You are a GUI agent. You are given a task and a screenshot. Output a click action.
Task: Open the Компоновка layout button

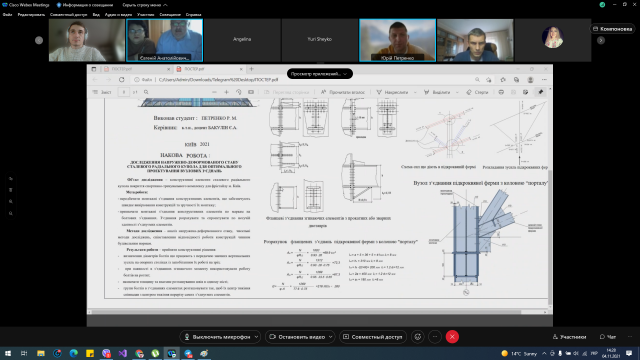click(x=613, y=29)
